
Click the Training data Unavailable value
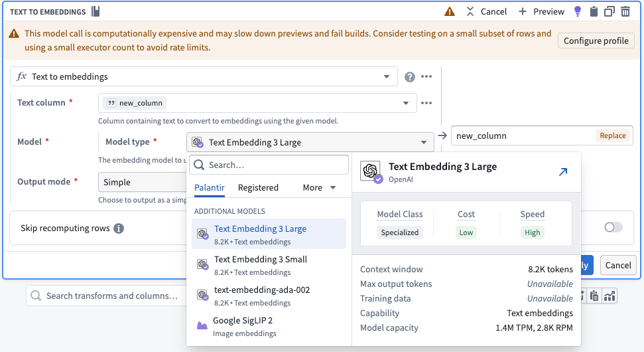coord(550,299)
